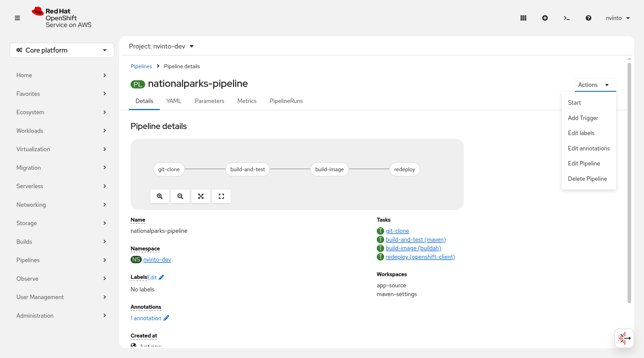Screen dimensions: 644x358
Task: Select the git-clone node in the graph
Action: pyautogui.click(x=169, y=169)
